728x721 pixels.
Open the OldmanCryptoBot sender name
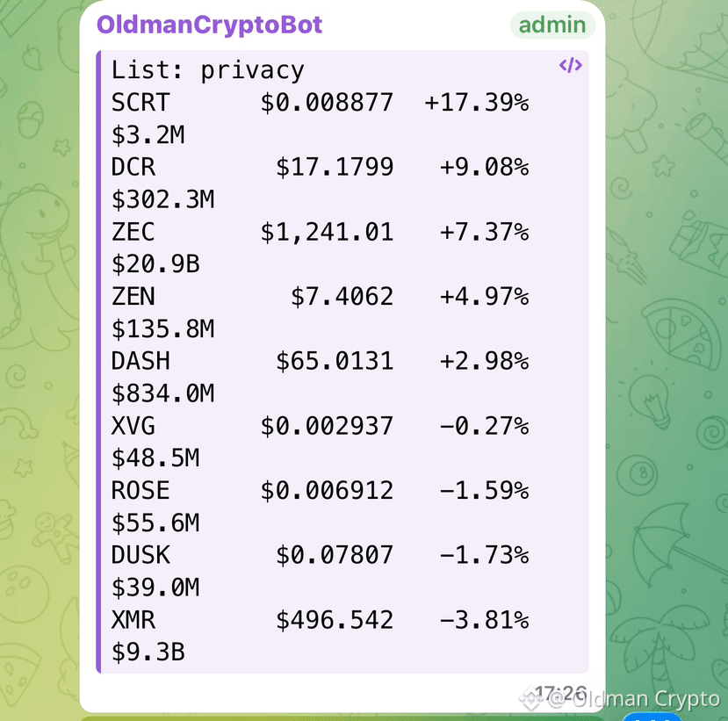pos(209,25)
